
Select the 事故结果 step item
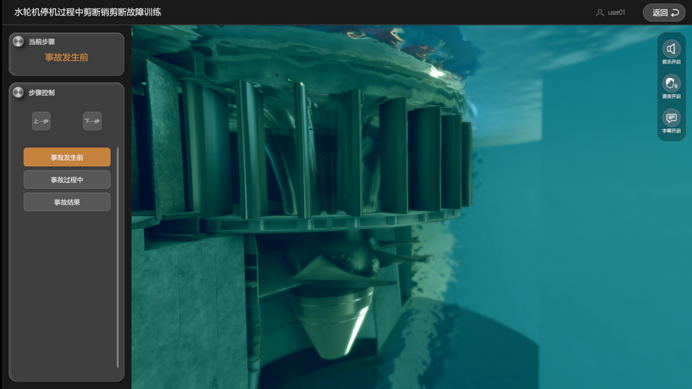click(67, 202)
